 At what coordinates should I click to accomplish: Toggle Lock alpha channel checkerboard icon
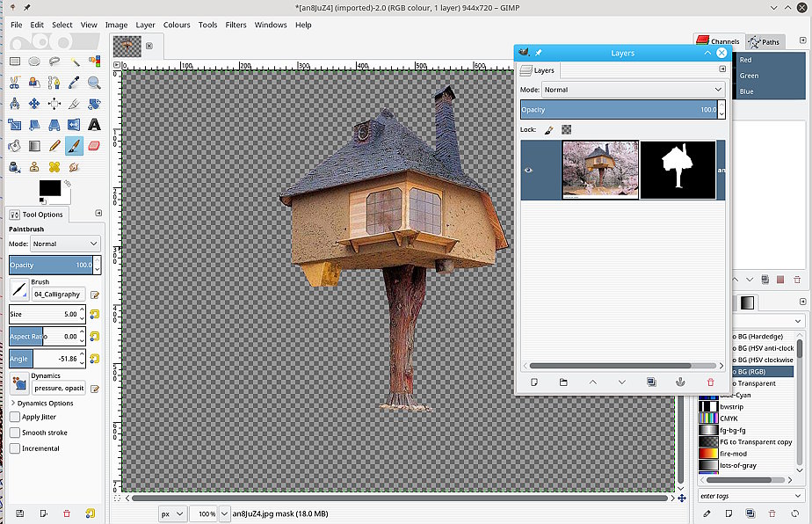pyautogui.click(x=567, y=129)
